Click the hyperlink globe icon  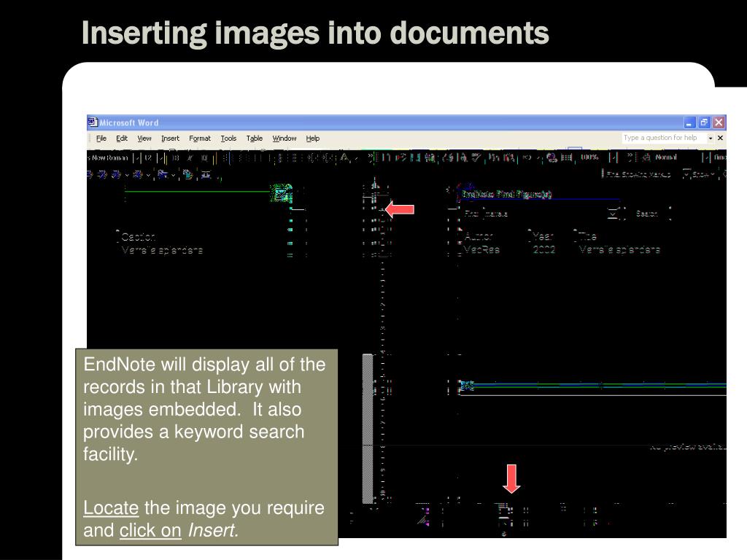pos(551,157)
